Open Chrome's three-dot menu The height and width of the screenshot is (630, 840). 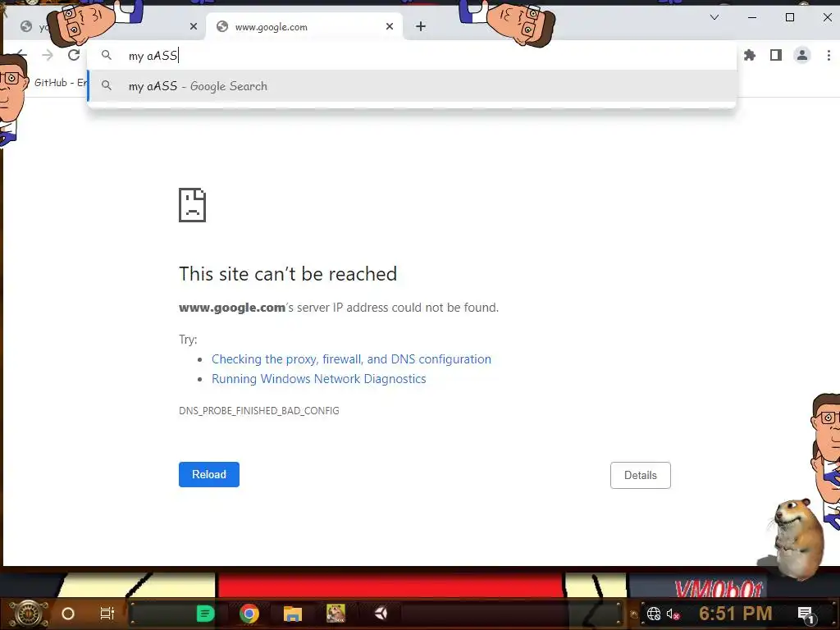[829, 55]
